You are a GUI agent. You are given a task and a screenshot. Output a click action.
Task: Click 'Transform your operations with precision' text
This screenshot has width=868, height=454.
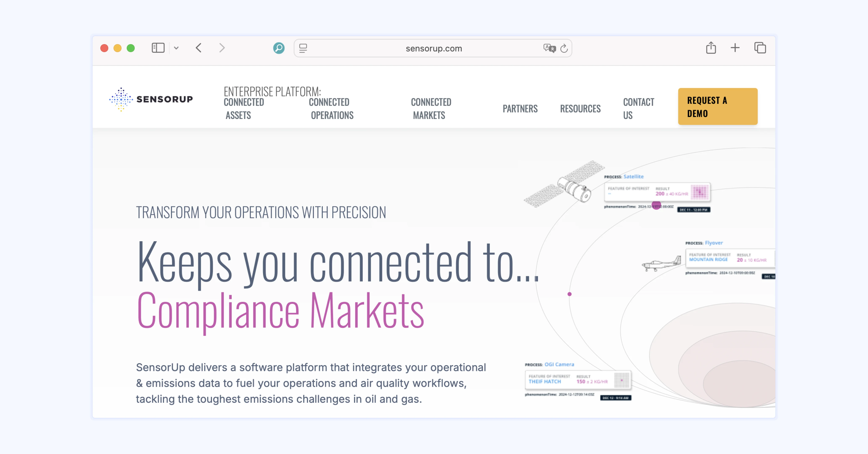261,212
